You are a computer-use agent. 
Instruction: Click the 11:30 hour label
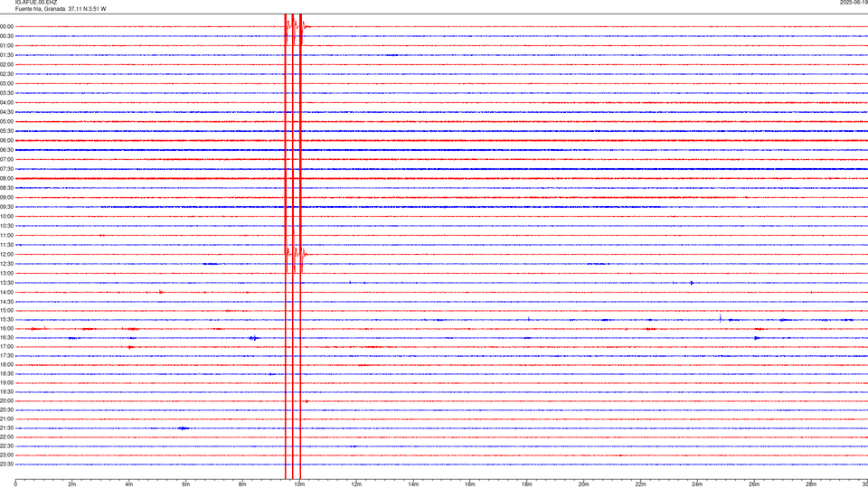[x=6, y=245]
